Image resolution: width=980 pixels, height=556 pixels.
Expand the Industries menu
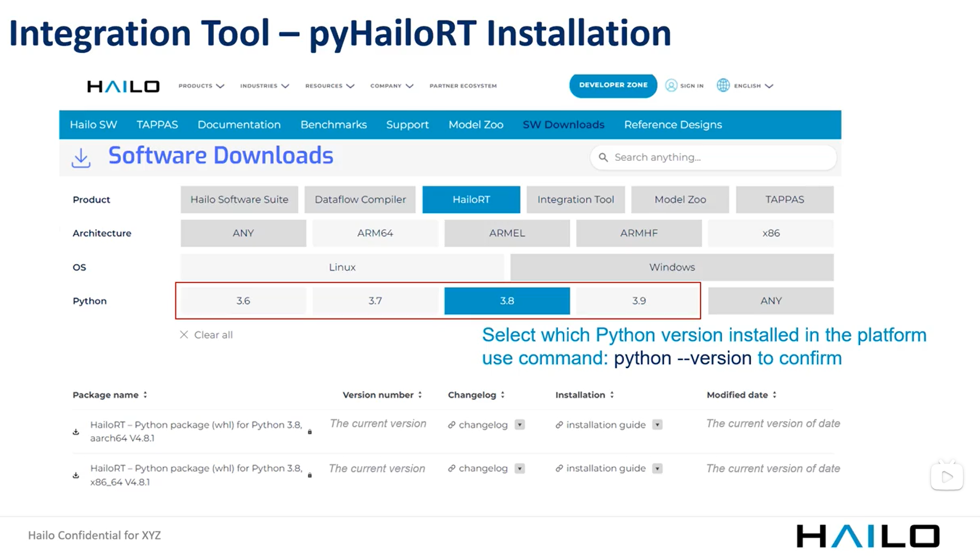[x=265, y=86]
